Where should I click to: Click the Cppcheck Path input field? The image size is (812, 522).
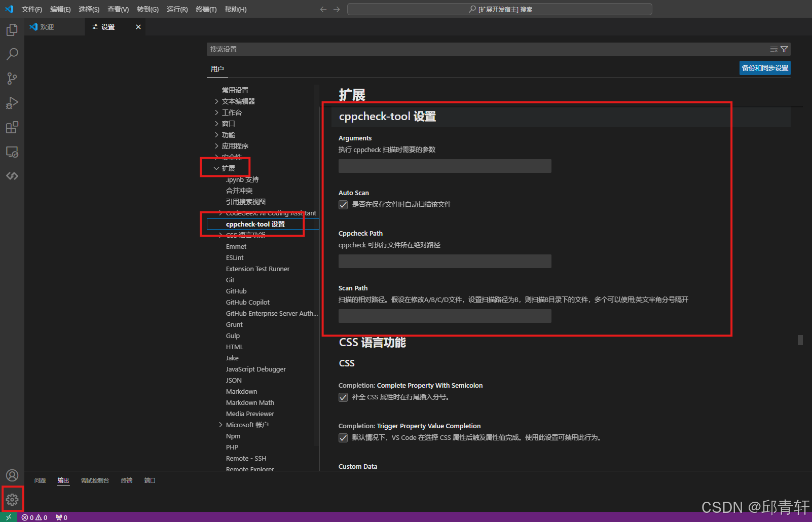click(445, 262)
